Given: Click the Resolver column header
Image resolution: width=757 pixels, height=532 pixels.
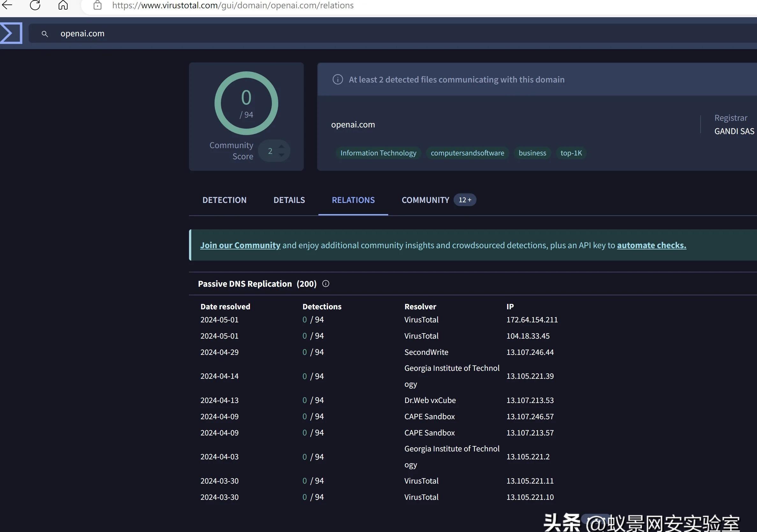Looking at the screenshot, I should (420, 306).
